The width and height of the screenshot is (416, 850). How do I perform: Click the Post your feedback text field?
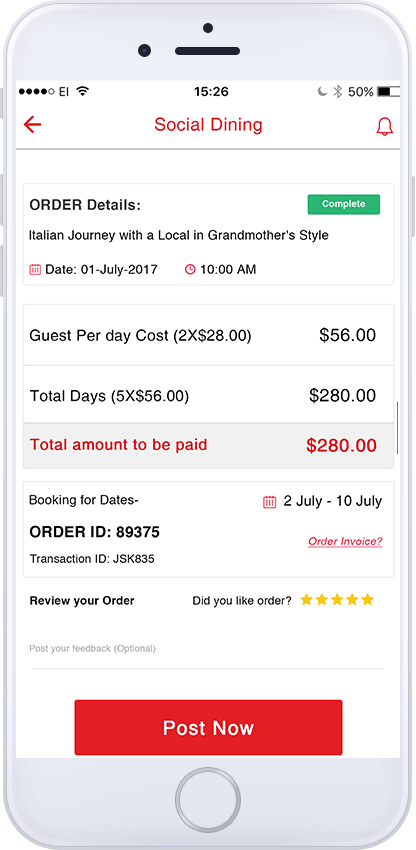[x=208, y=649]
